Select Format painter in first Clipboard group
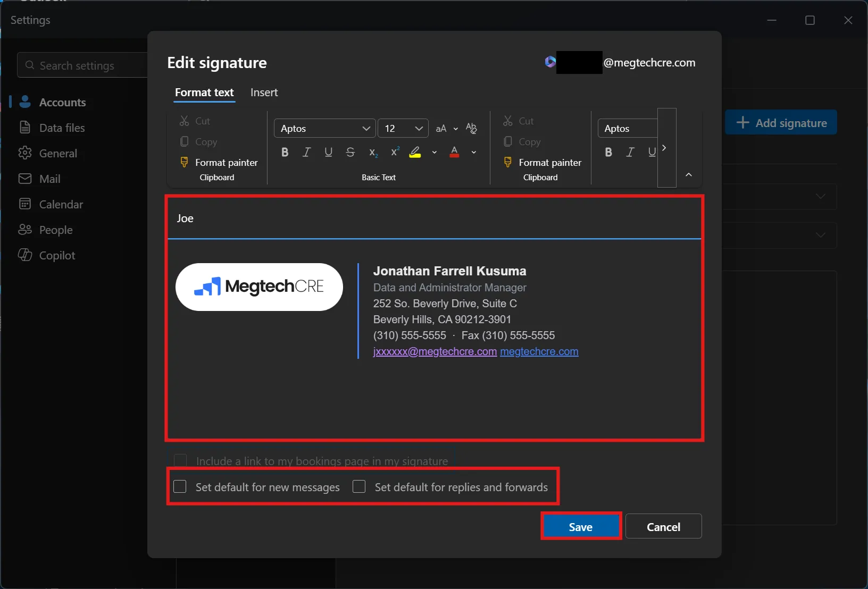 [219, 163]
